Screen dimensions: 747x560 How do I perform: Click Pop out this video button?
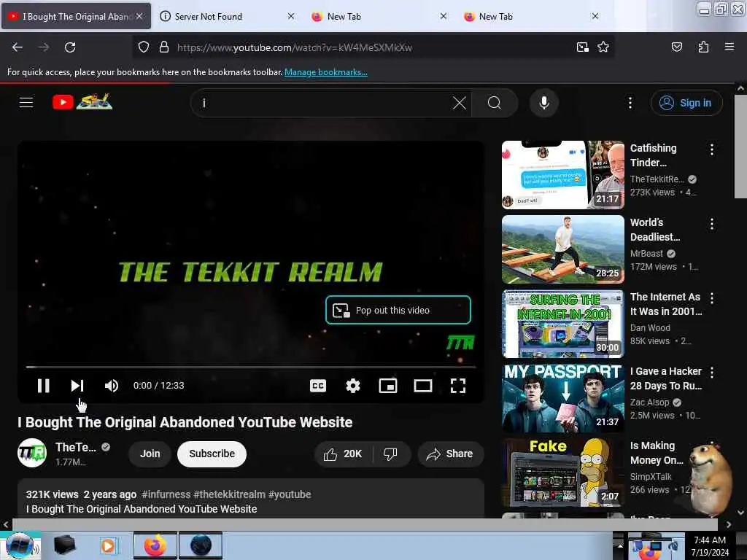point(398,310)
